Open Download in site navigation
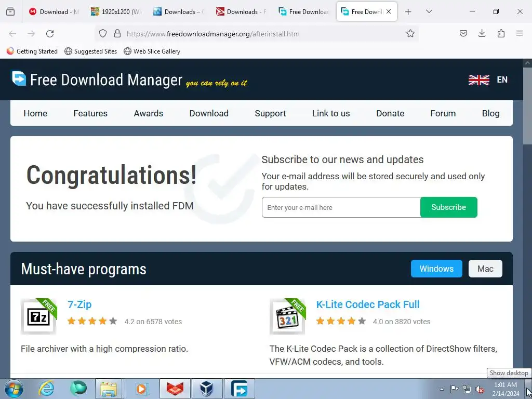 [209, 113]
